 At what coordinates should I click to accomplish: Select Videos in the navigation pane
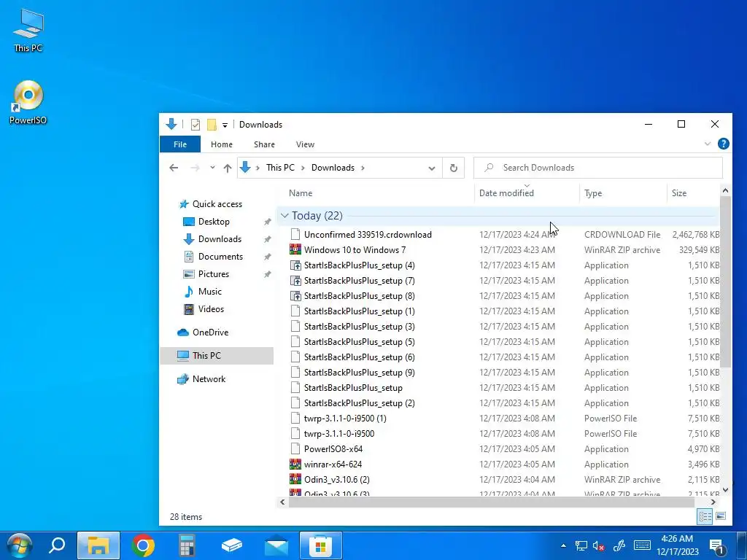click(211, 309)
